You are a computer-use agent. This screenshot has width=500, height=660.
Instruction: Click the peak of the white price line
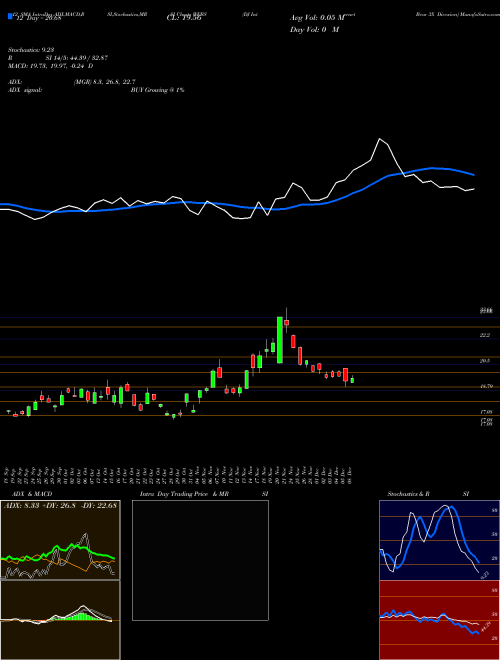(380, 138)
